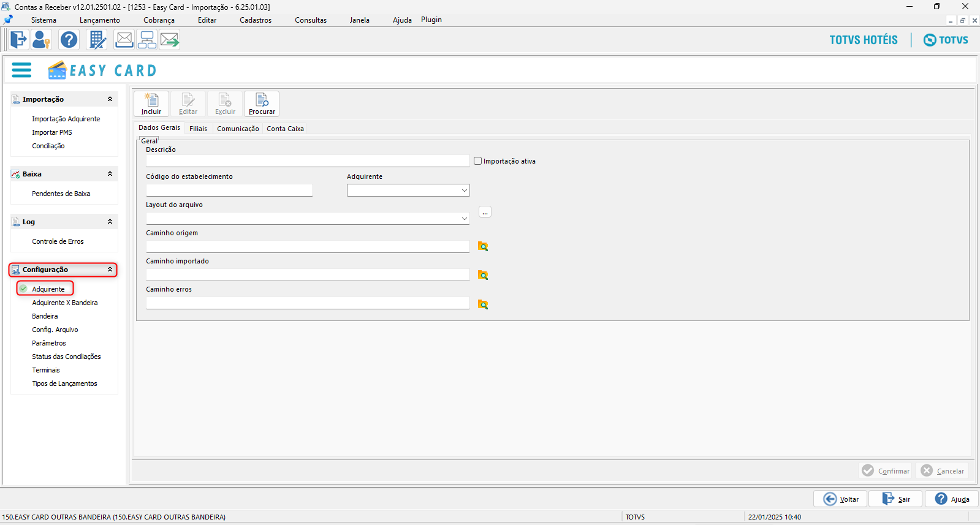Enable the Importação ativa checkbox
Viewport: 980px width, 525px height.
pos(478,161)
